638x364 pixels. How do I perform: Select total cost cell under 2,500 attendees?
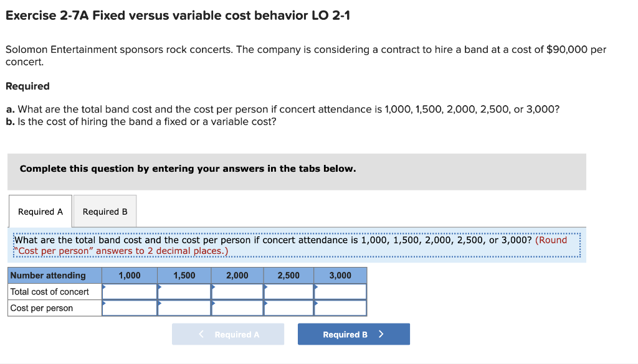click(x=288, y=291)
